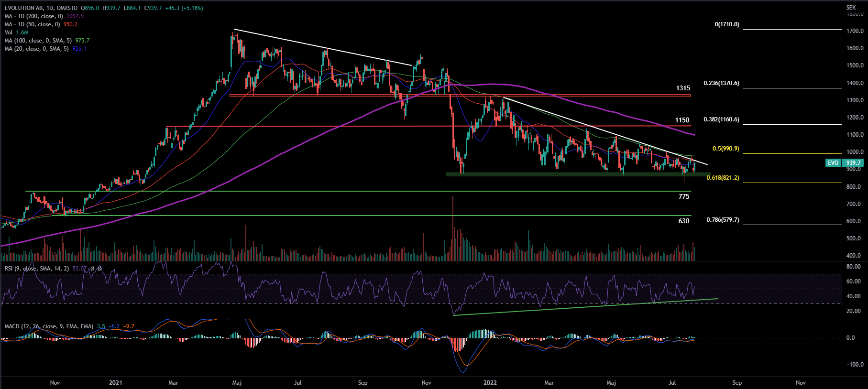Select the MA 100 SMA legend
The image size is (868, 389).
tap(38, 41)
